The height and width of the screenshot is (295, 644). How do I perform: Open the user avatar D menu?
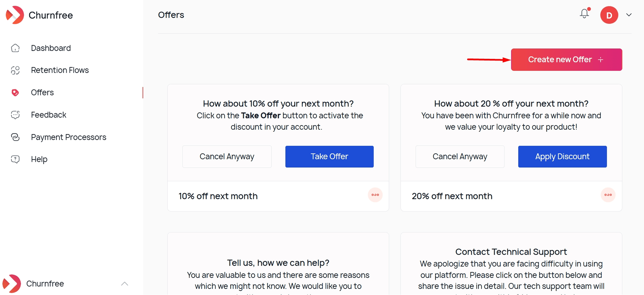tap(609, 15)
